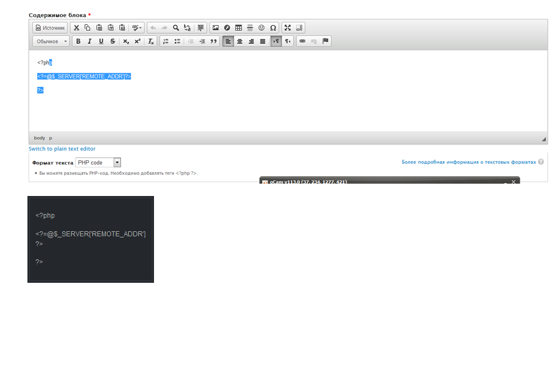Select the body element in path bar

point(39,138)
